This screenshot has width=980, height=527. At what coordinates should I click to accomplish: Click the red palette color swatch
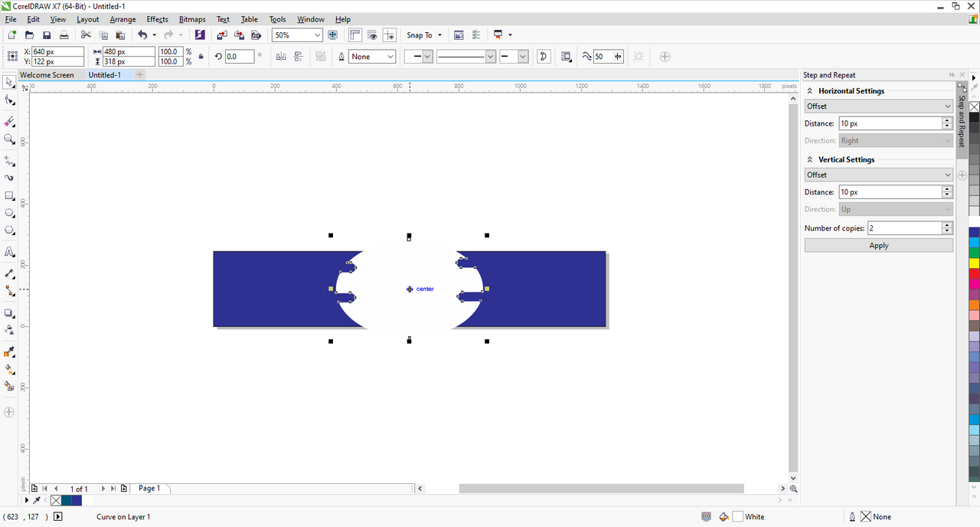pyautogui.click(x=974, y=273)
